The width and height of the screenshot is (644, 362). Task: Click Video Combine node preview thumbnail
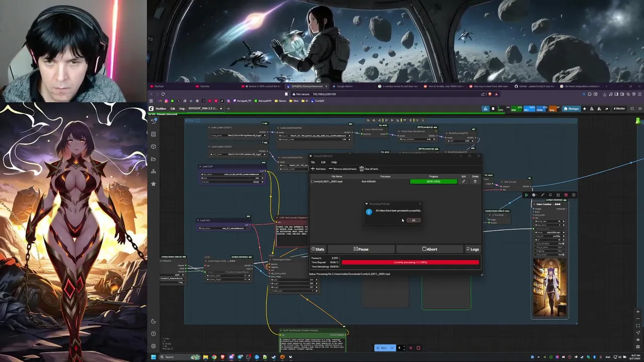coord(550,289)
